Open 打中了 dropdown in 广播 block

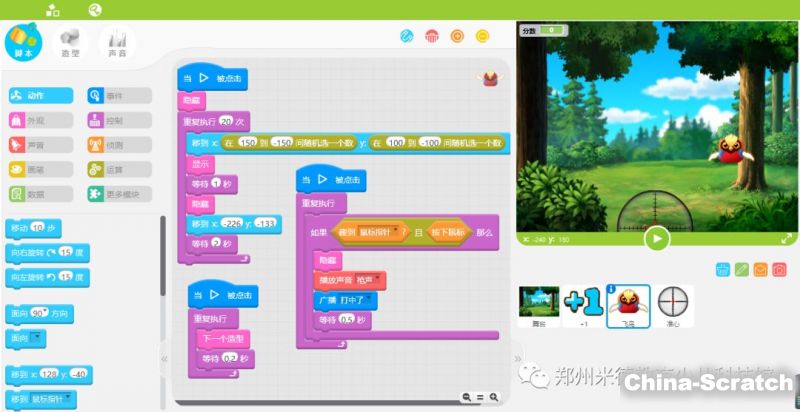pyautogui.click(x=371, y=300)
